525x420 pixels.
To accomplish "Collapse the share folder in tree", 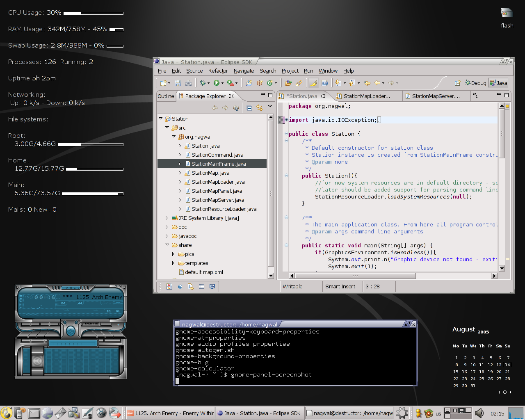I will 167,245.
